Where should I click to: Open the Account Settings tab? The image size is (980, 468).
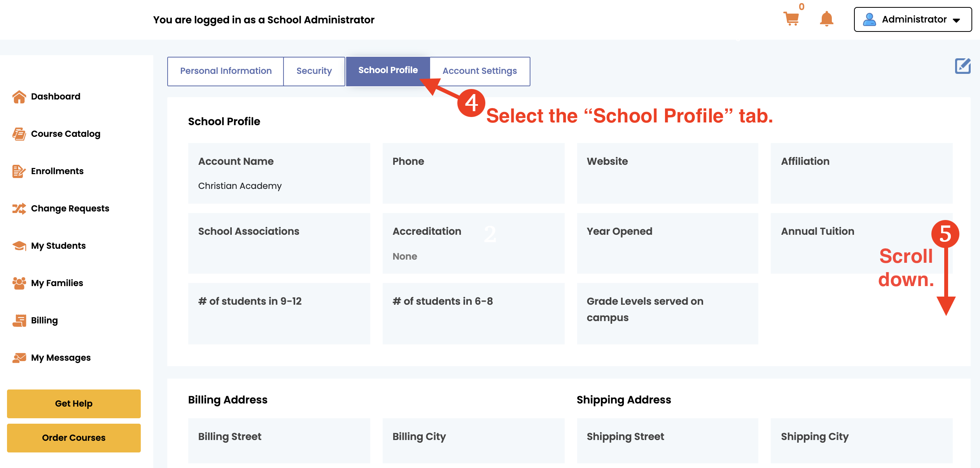pos(479,71)
